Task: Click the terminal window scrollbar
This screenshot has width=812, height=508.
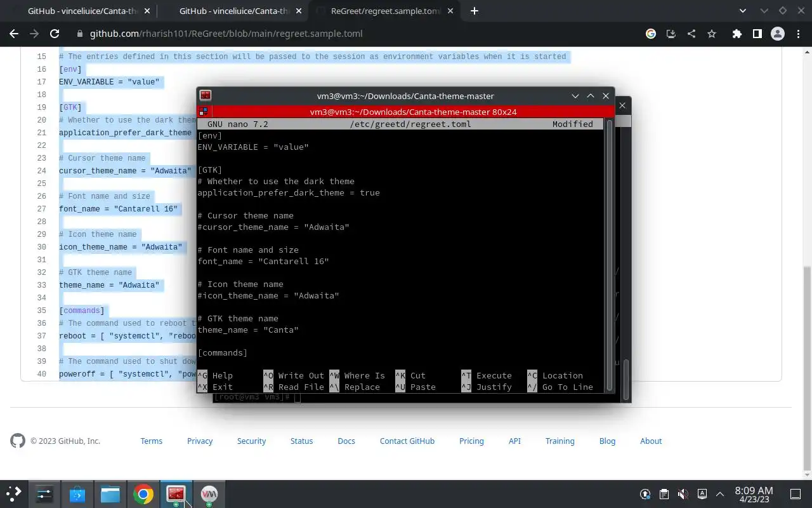Action: 610,255
